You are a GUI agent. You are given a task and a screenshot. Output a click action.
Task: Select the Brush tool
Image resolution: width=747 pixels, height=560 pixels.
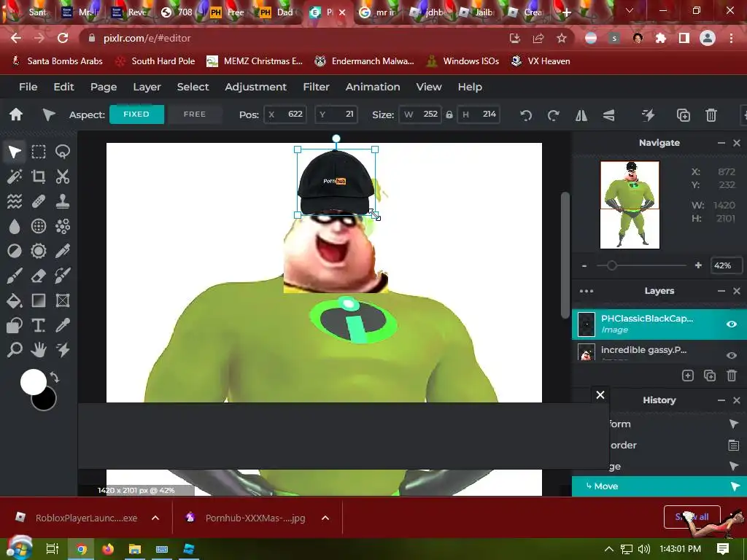(x=15, y=276)
